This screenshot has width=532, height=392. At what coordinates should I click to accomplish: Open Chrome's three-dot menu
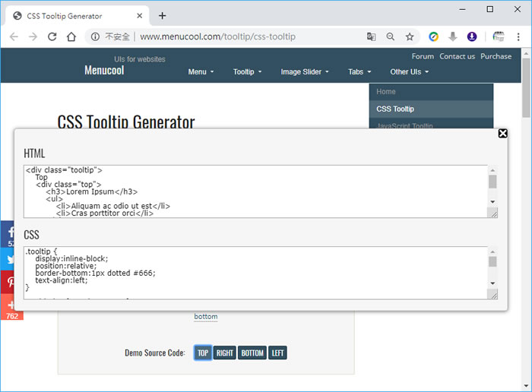518,36
